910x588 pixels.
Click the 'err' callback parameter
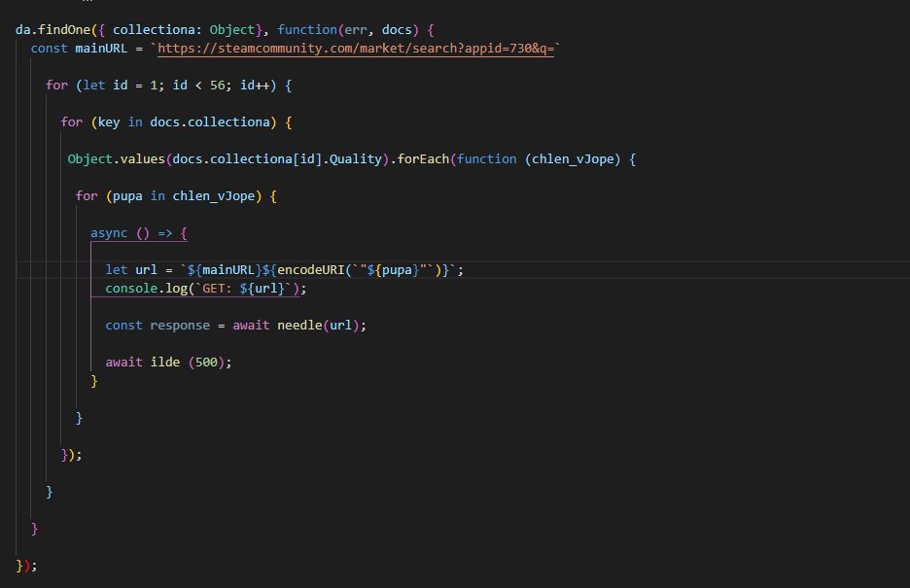(x=356, y=29)
